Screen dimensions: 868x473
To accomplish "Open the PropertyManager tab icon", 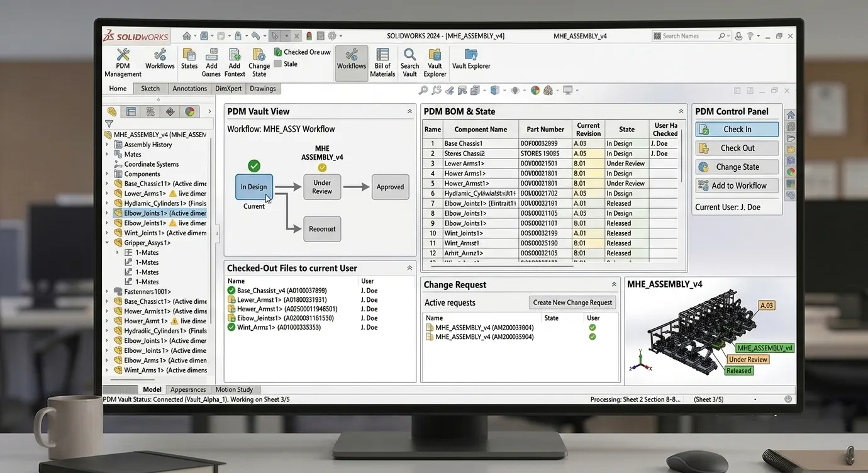I will pos(131,111).
